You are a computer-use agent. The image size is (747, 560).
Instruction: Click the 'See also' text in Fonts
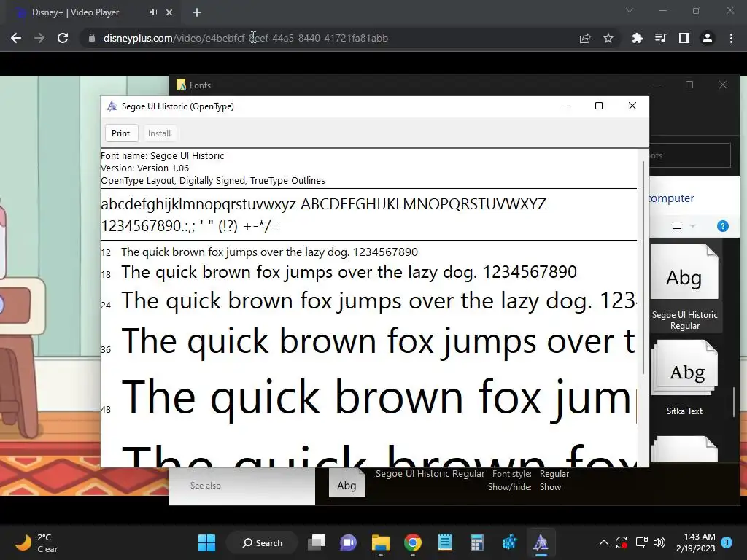pos(205,486)
